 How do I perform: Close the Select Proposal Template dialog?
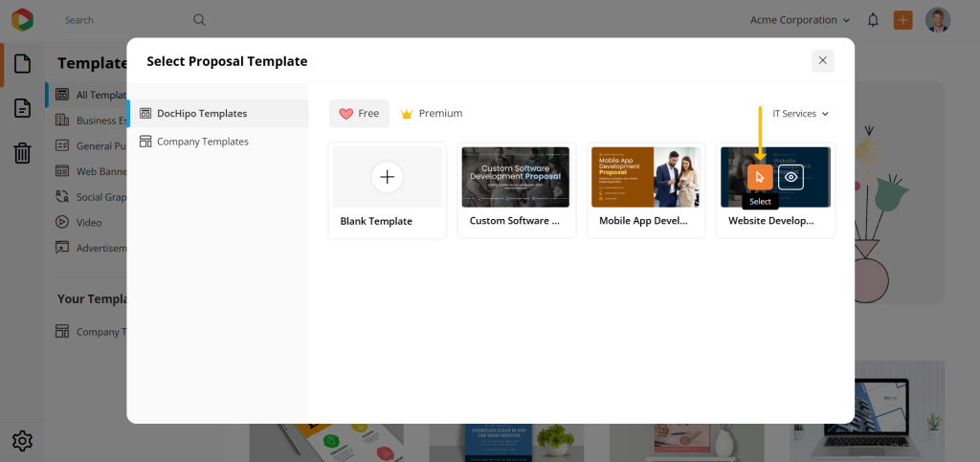tap(822, 60)
